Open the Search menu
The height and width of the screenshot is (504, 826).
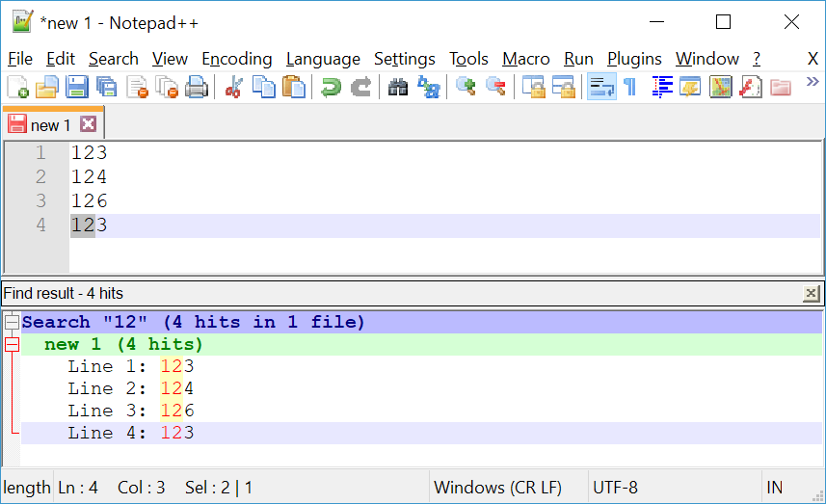coord(114,59)
